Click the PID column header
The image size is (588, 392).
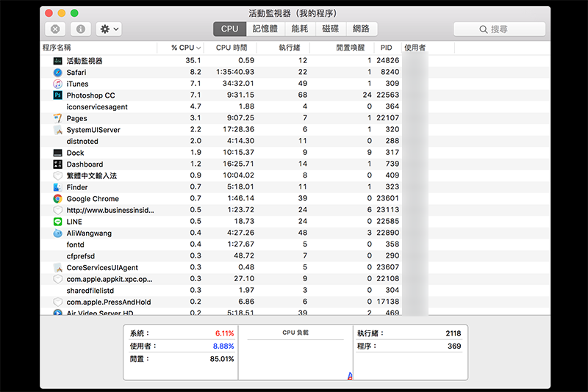pos(386,48)
